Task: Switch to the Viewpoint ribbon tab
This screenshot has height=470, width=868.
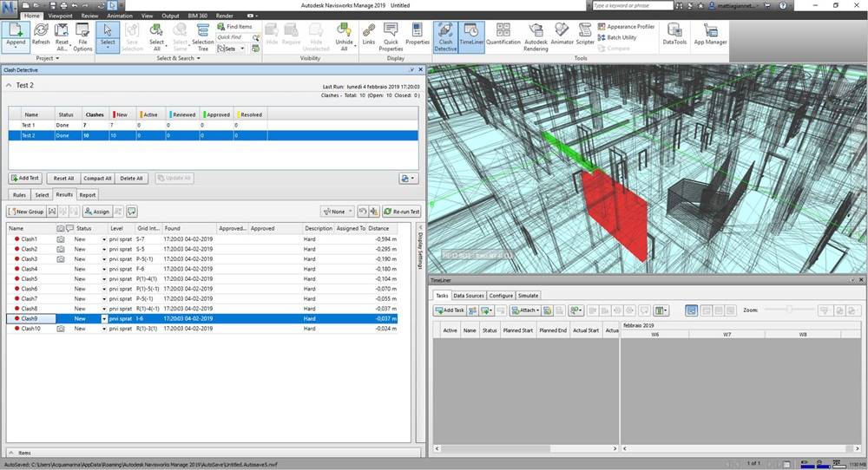Action: pyautogui.click(x=61, y=16)
